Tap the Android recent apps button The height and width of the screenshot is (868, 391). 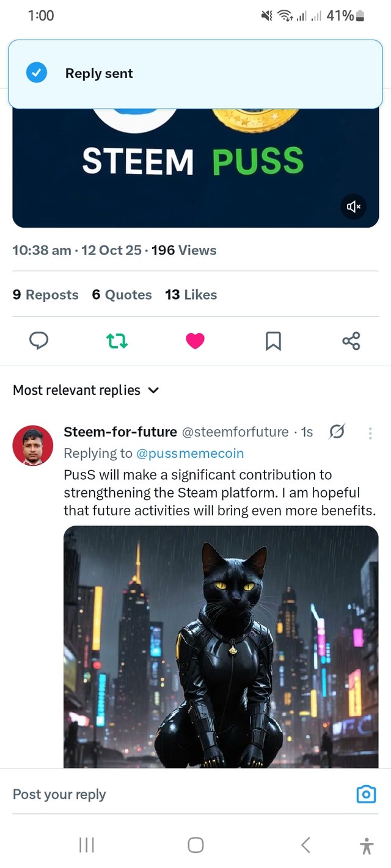tap(87, 845)
